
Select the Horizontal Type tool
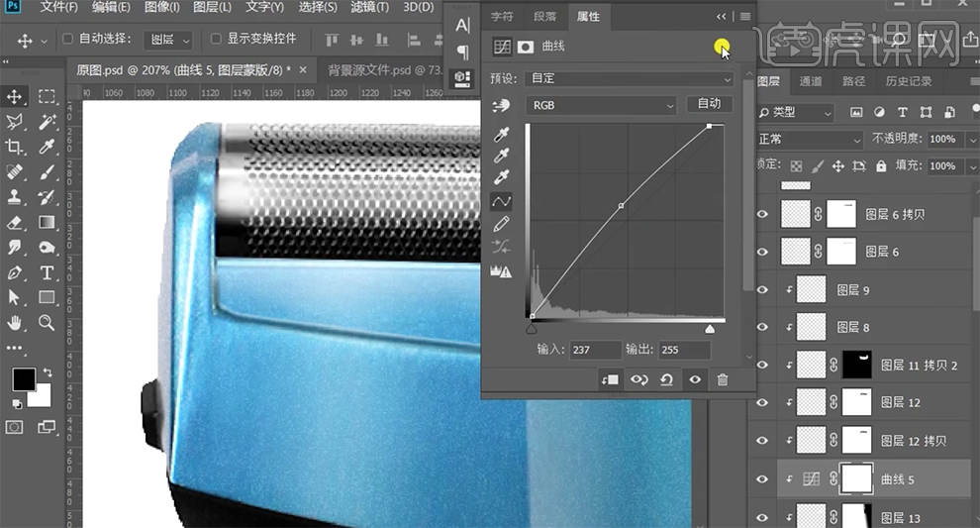point(47,272)
